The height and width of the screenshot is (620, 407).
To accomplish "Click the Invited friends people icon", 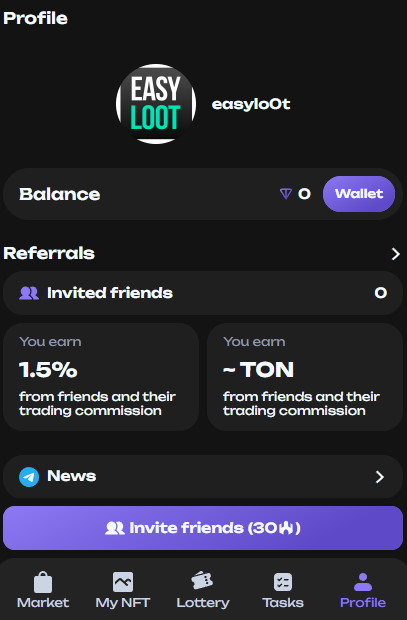I will (x=29, y=293).
